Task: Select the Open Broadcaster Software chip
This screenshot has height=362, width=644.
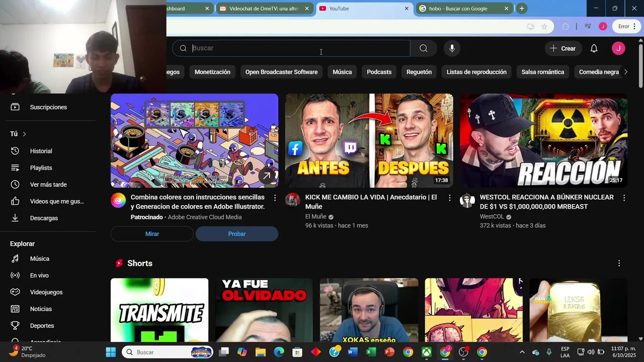Action: (281, 72)
